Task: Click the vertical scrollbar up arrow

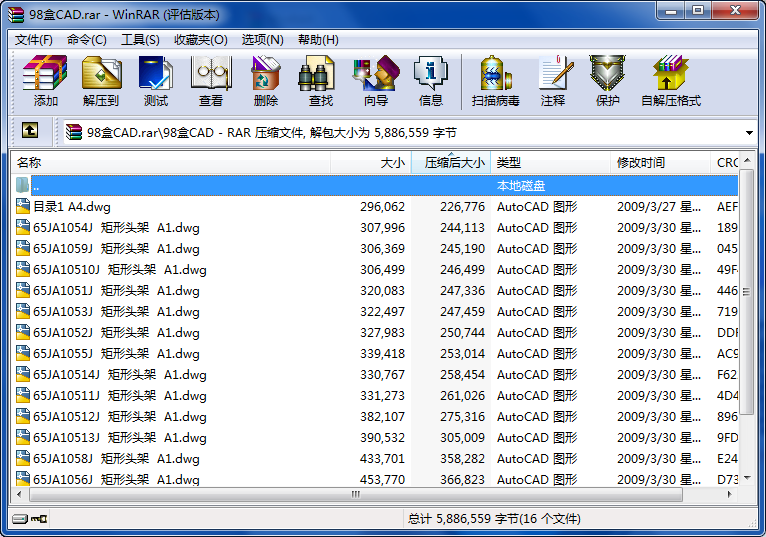Action: [746, 160]
